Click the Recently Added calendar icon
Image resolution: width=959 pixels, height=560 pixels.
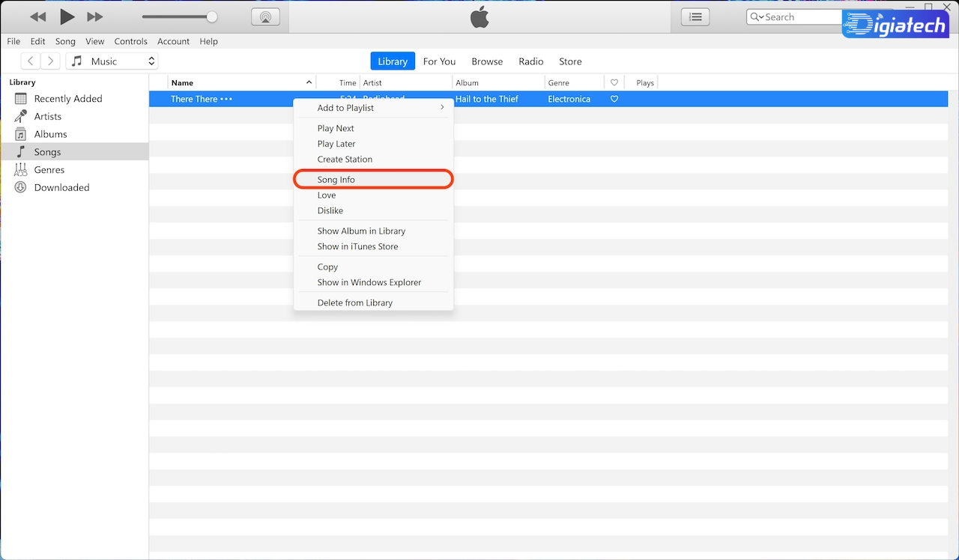pyautogui.click(x=20, y=98)
